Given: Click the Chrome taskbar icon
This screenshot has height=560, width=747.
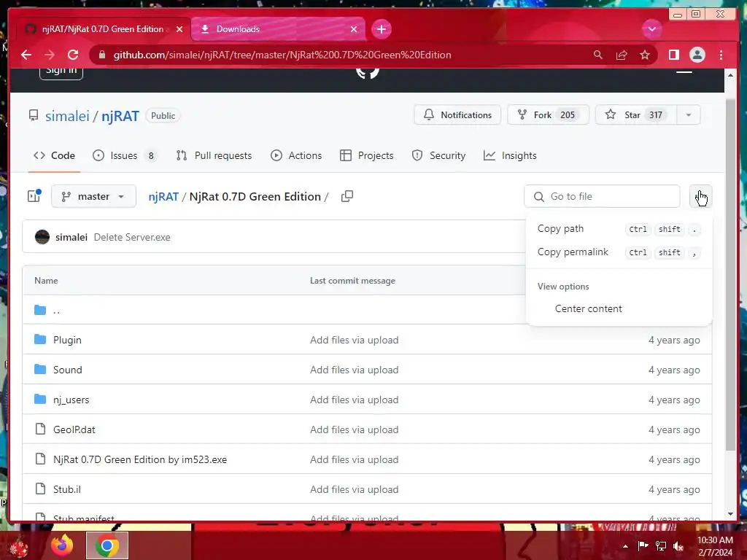Looking at the screenshot, I should [107, 545].
